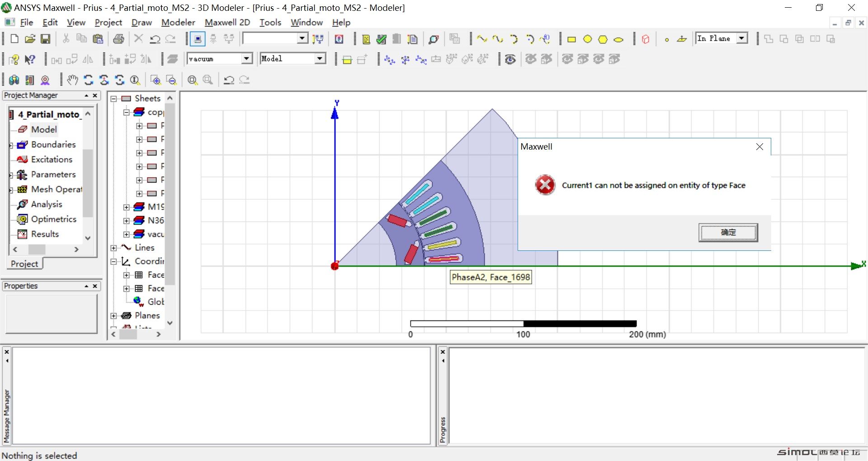Viewport: 868px width, 461px height.
Task: Collapse the Sheets tree node
Action: tap(114, 99)
